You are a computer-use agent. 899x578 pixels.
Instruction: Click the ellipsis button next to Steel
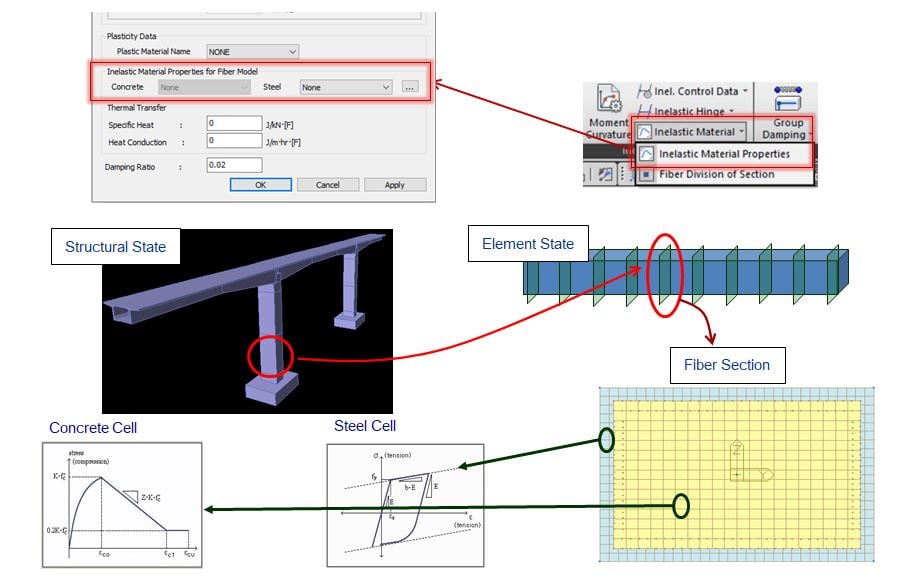tap(410, 87)
